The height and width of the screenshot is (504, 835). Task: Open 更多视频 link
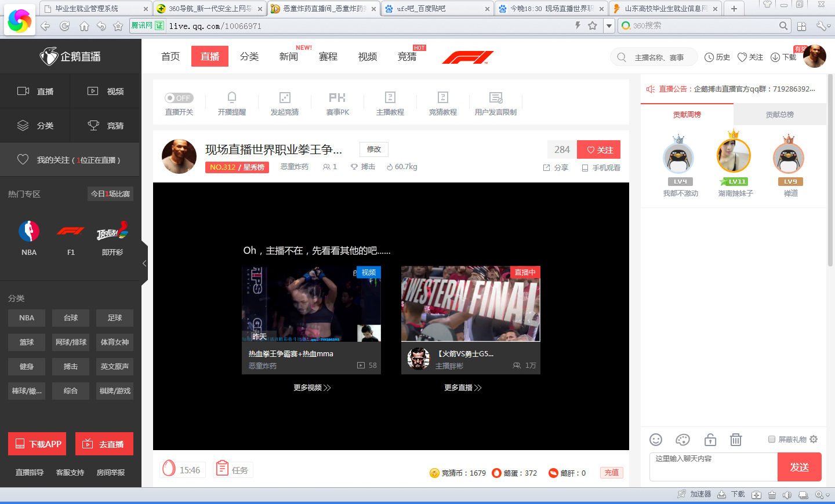[x=312, y=388]
